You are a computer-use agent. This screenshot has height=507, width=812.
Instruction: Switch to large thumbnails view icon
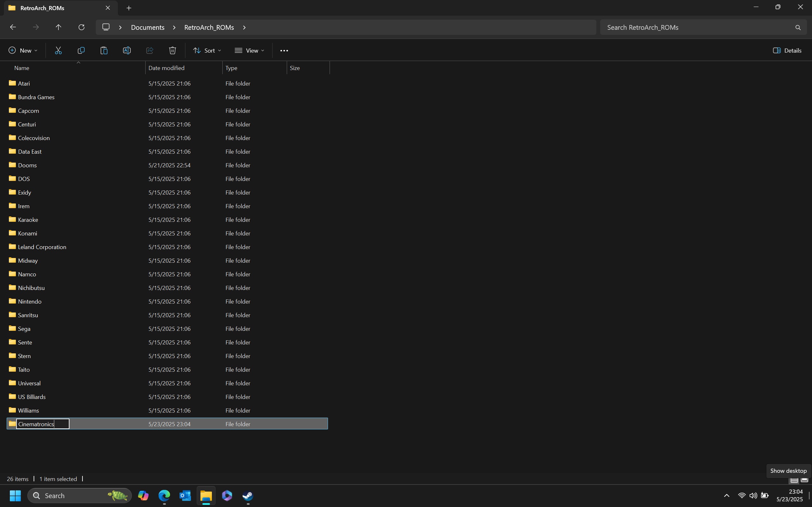coord(804,480)
